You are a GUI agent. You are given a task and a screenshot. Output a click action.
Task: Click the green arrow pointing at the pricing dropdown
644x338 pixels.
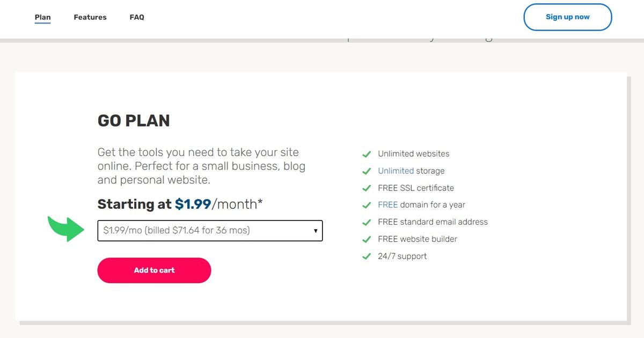click(65, 230)
